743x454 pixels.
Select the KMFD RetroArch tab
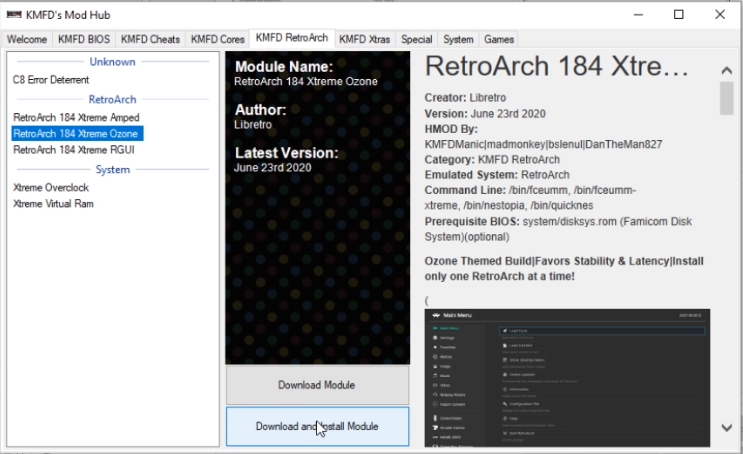[292, 38]
